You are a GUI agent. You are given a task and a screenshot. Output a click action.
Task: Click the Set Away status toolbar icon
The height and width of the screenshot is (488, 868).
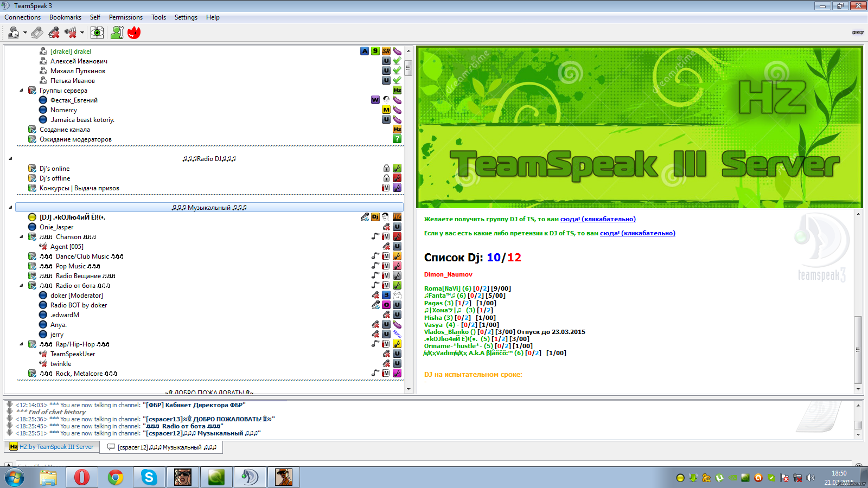click(x=14, y=33)
